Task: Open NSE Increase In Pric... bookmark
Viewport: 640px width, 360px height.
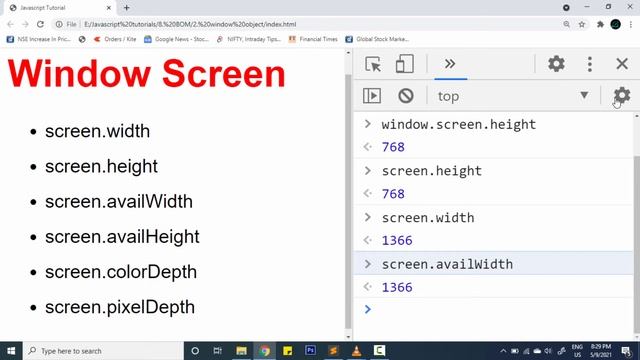Action: click(x=39, y=39)
